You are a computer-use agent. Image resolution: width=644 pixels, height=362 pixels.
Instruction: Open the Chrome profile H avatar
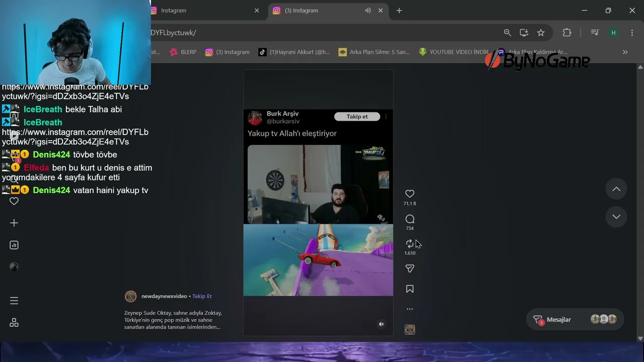tap(613, 33)
